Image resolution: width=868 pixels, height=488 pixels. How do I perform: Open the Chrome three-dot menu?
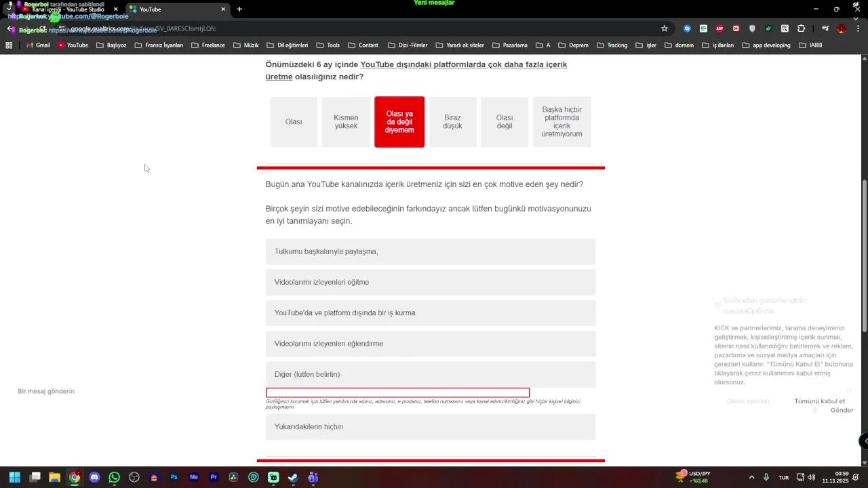pyautogui.click(x=858, y=28)
